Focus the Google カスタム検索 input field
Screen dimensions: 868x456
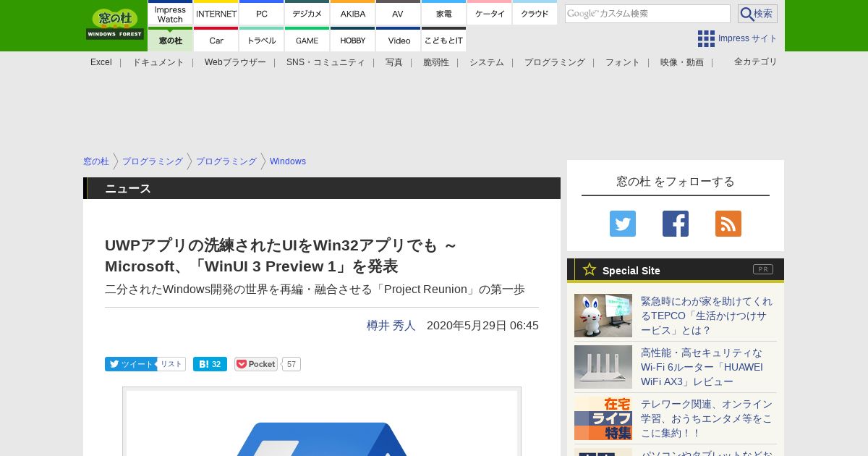(x=647, y=14)
